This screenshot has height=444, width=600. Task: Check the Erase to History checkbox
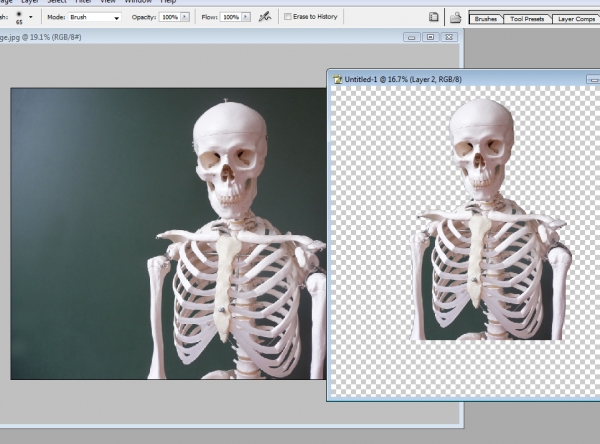[x=288, y=16]
